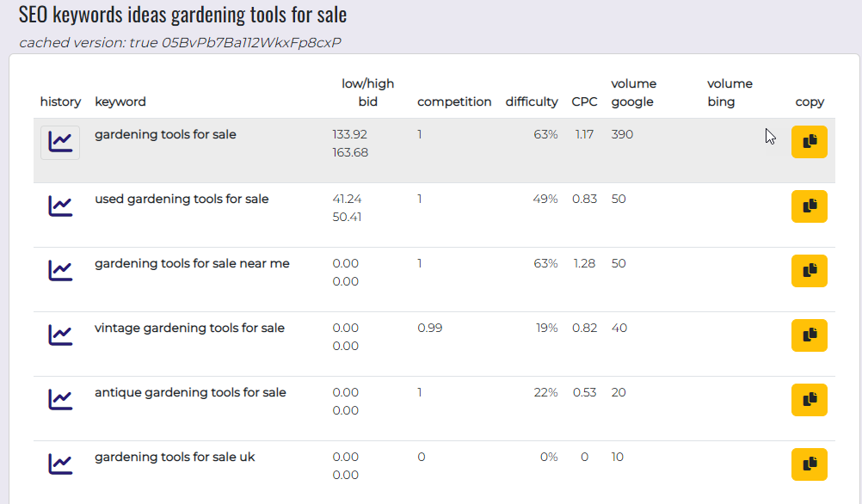The image size is (862, 504).
Task: Click the difficulty column header
Action: click(532, 101)
